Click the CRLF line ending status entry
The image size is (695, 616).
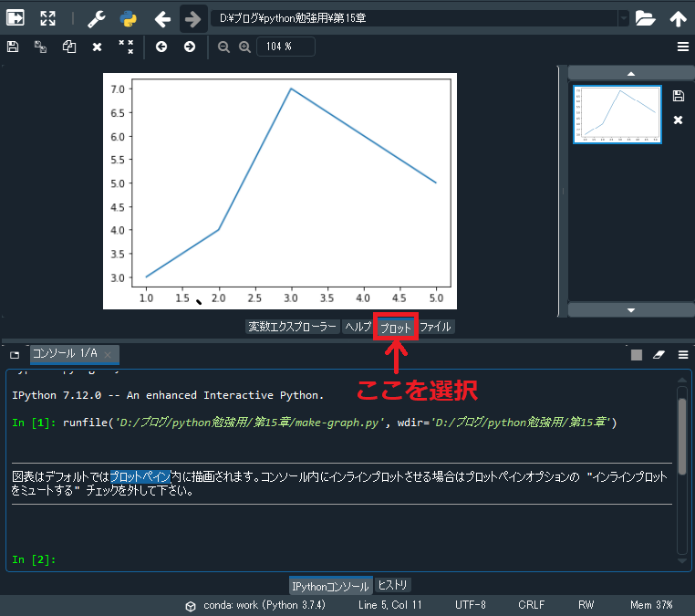pyautogui.click(x=531, y=605)
